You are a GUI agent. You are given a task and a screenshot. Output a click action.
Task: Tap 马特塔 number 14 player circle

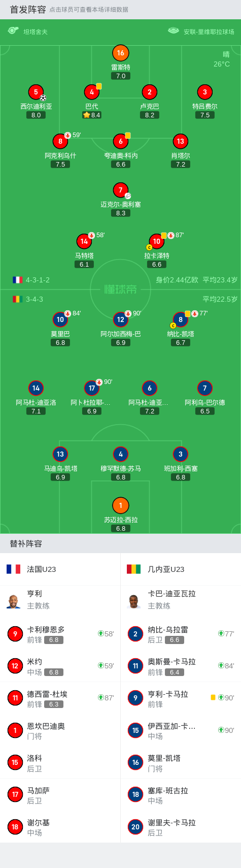pos(84,241)
